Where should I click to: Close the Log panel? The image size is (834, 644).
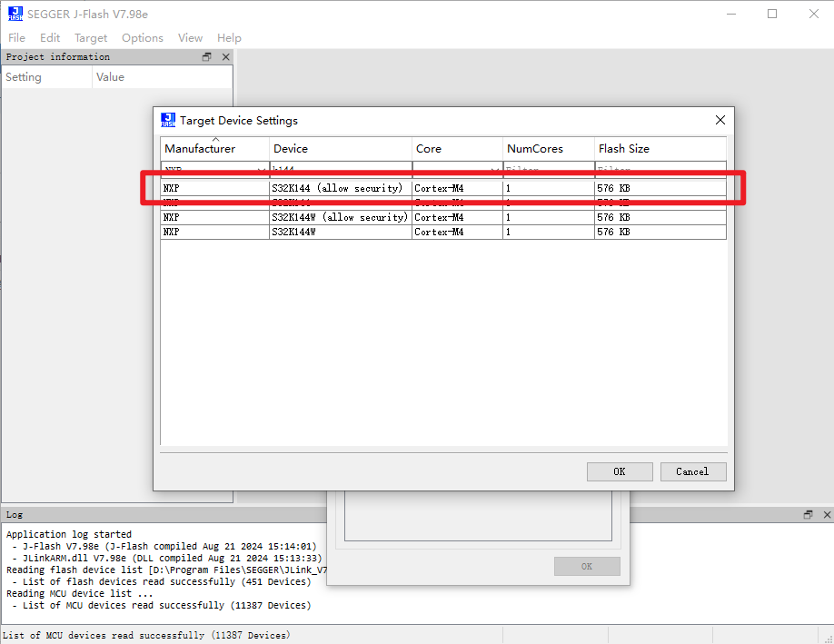click(x=827, y=515)
